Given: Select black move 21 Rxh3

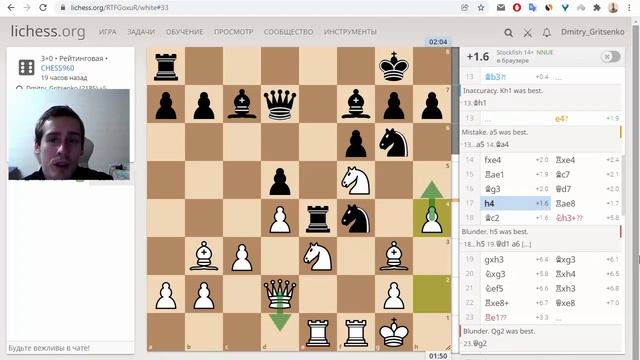Looking at the screenshot, I should [587, 289].
